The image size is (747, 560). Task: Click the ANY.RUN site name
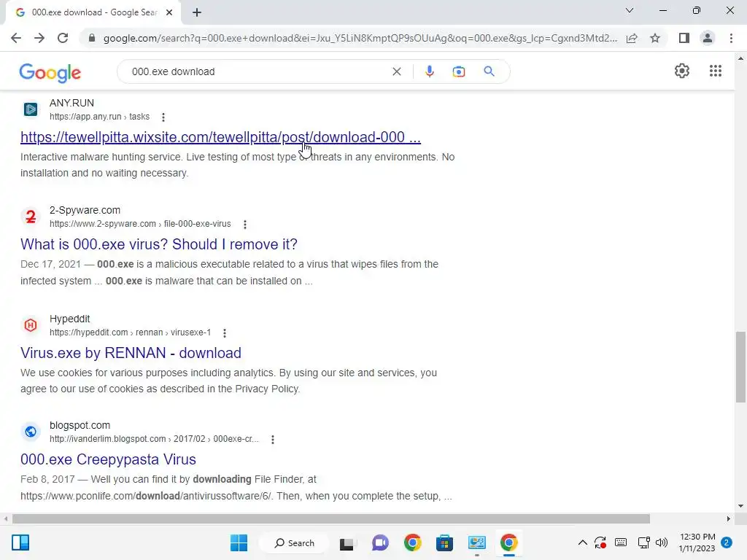pos(72,103)
